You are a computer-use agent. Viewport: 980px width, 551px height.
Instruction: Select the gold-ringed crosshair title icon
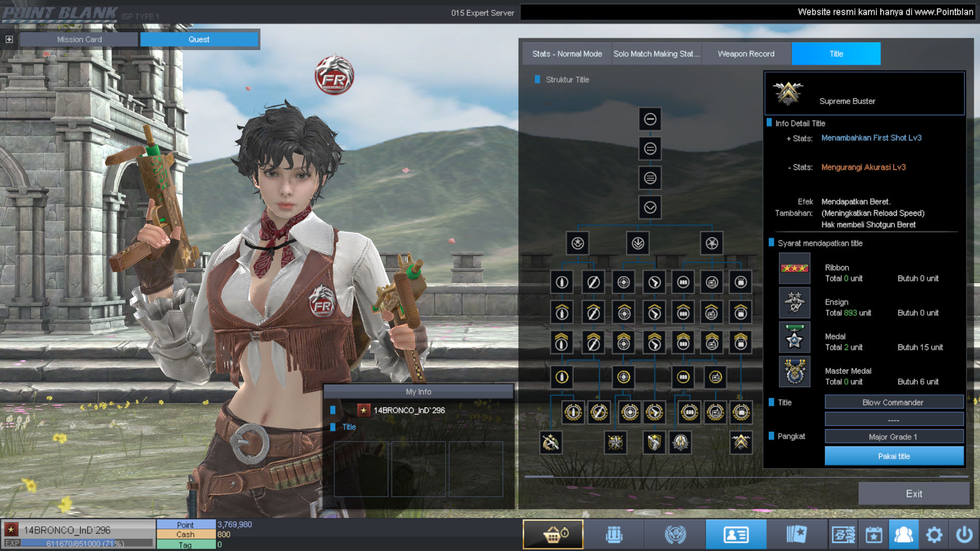point(623,377)
